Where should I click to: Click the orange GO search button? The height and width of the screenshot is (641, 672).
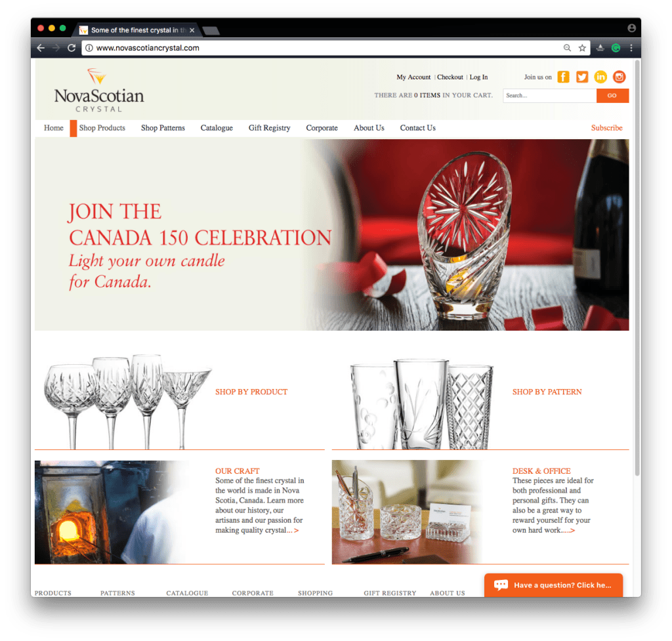tap(612, 96)
